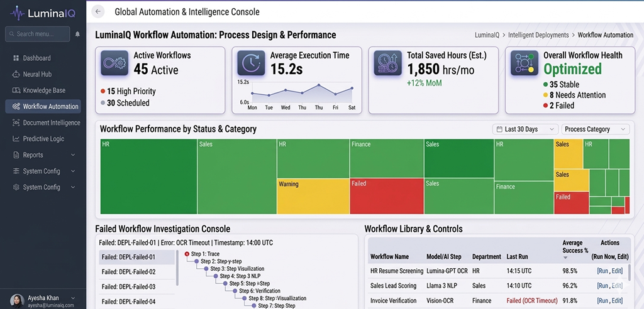
Task: Run the HR Resume Screening workflow
Action: (x=602, y=271)
